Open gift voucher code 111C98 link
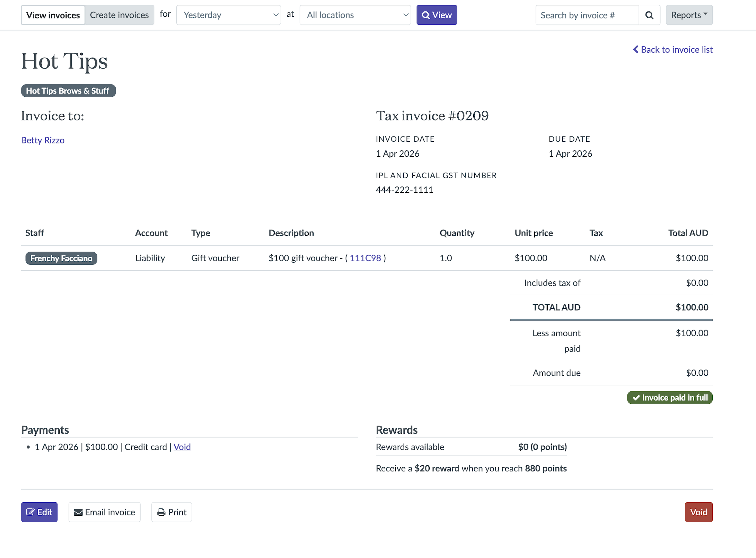This screenshot has width=756, height=558. point(365,258)
